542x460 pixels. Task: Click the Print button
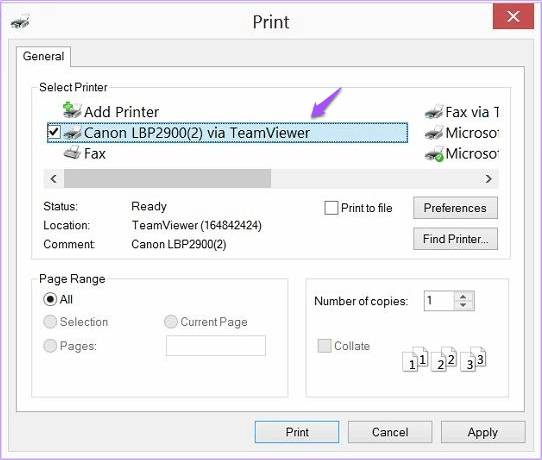coord(297,432)
